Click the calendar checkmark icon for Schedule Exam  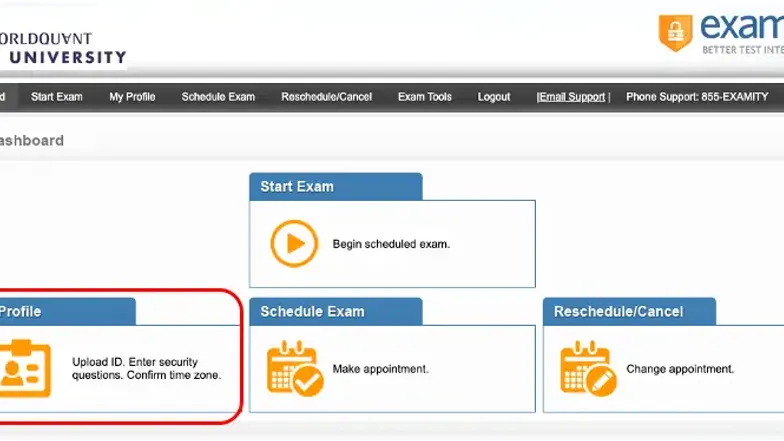[x=295, y=368]
